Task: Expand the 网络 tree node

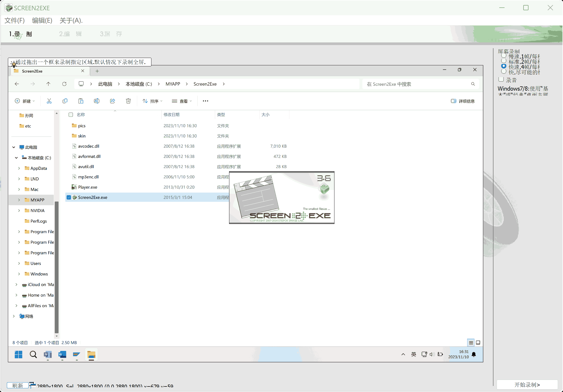Action: [14, 316]
